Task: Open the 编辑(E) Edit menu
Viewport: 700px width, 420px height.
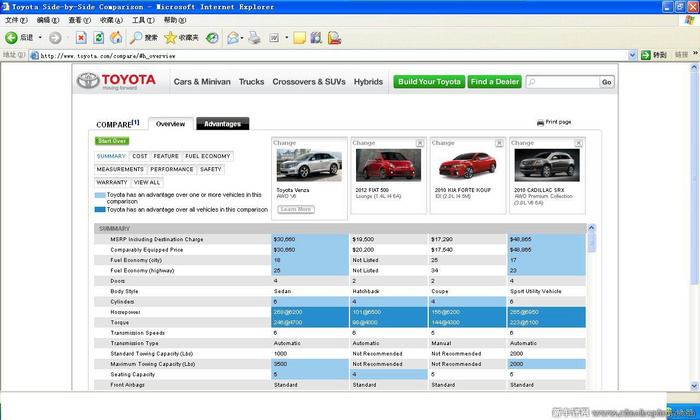Action: [x=48, y=20]
